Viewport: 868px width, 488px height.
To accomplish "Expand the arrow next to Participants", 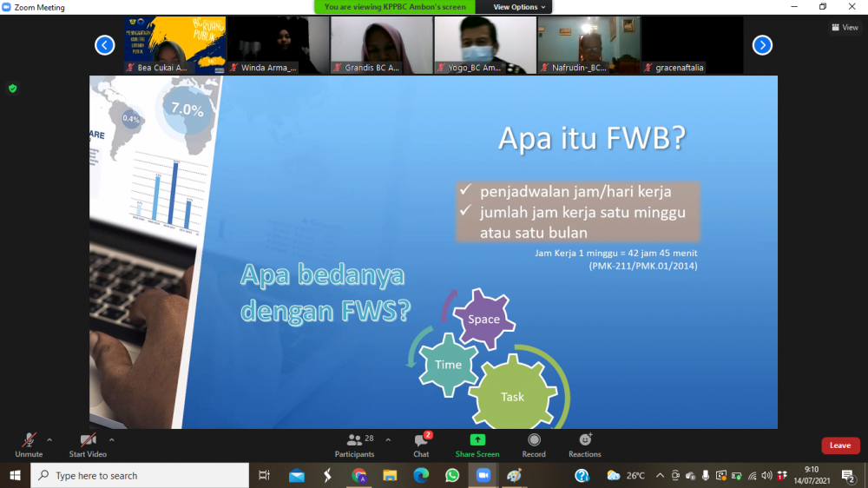I will 388,439.
